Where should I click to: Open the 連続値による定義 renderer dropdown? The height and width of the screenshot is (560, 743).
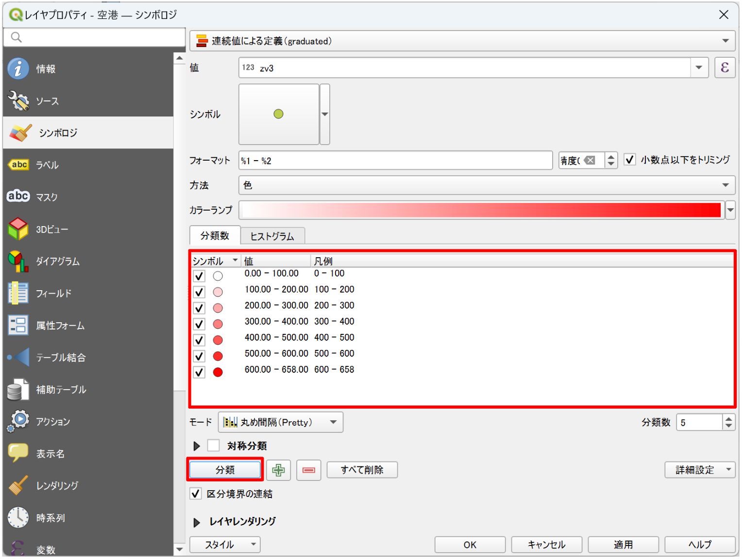(x=462, y=41)
